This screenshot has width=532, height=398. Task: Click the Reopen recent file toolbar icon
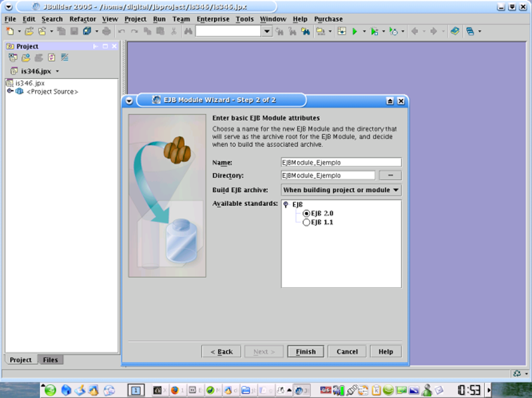point(42,31)
